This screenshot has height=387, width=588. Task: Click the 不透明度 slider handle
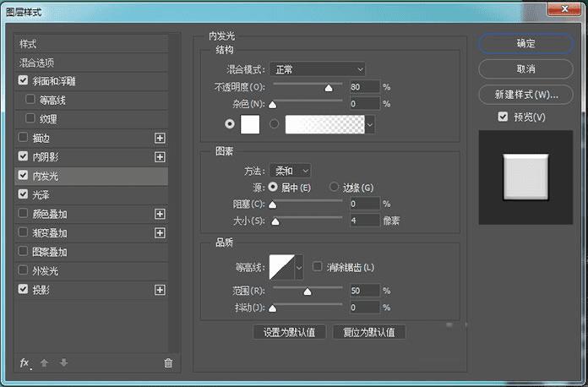point(329,88)
